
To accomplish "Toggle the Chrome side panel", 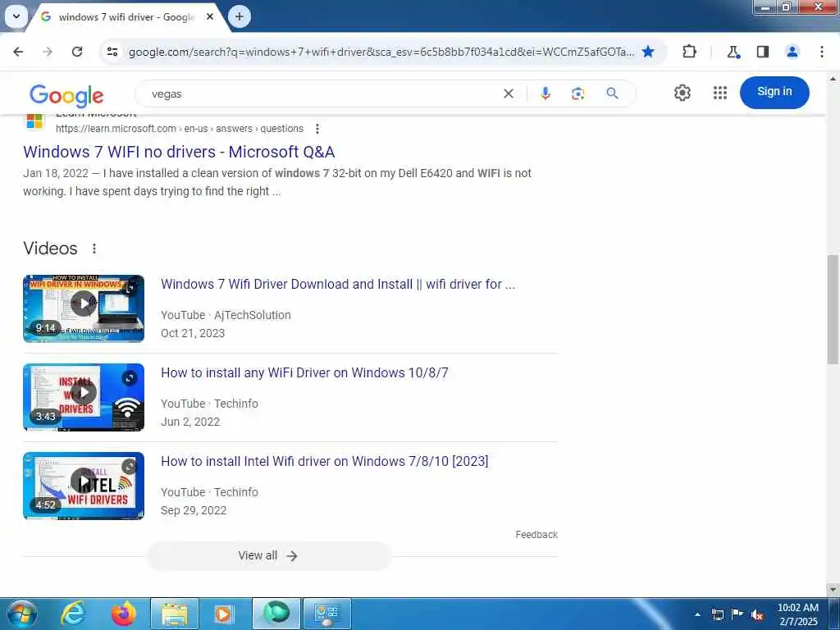I will tap(762, 52).
